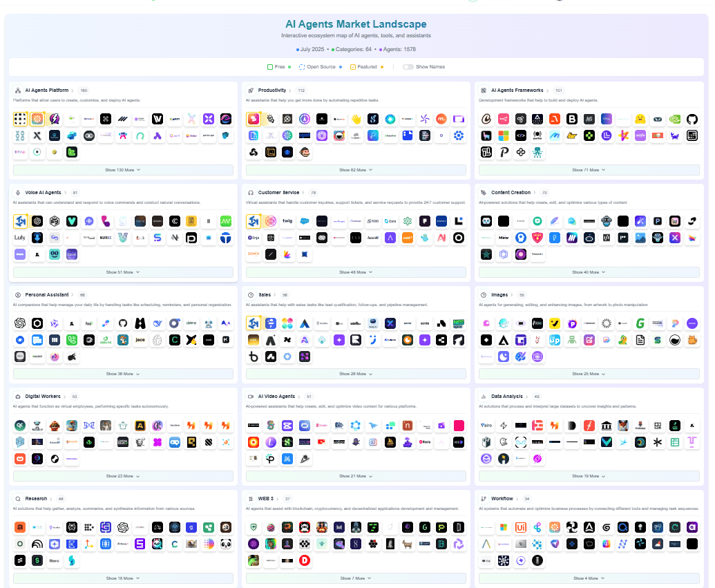Expand Show 48 More under Customer Service
Screen dimensions: 715x588
coord(356,272)
